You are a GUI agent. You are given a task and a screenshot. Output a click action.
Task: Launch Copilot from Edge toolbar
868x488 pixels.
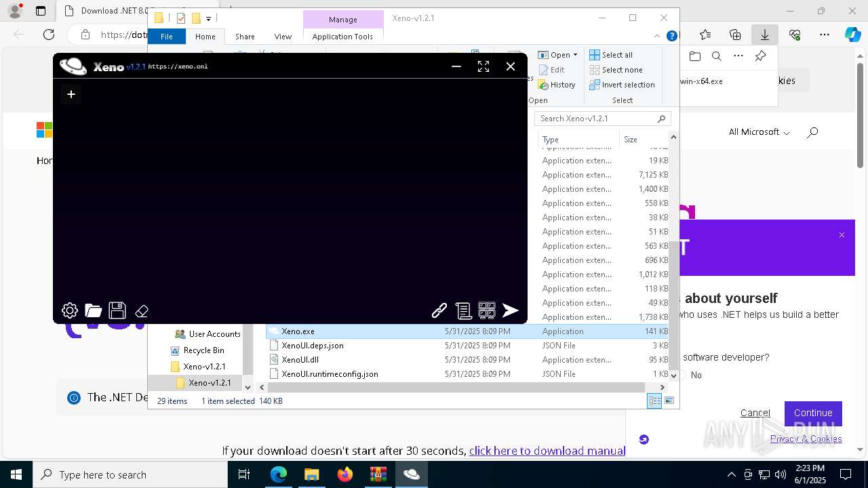[x=852, y=35]
